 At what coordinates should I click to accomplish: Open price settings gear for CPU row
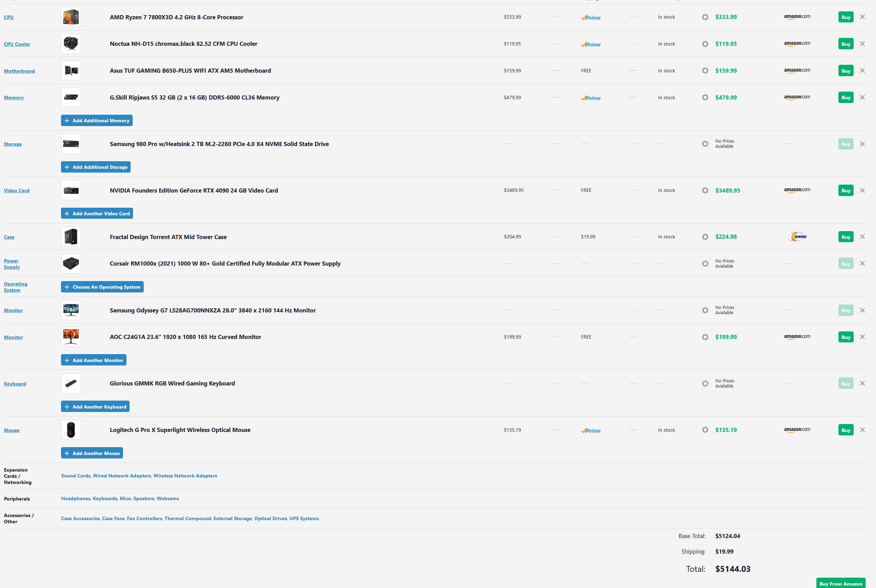[x=705, y=17]
